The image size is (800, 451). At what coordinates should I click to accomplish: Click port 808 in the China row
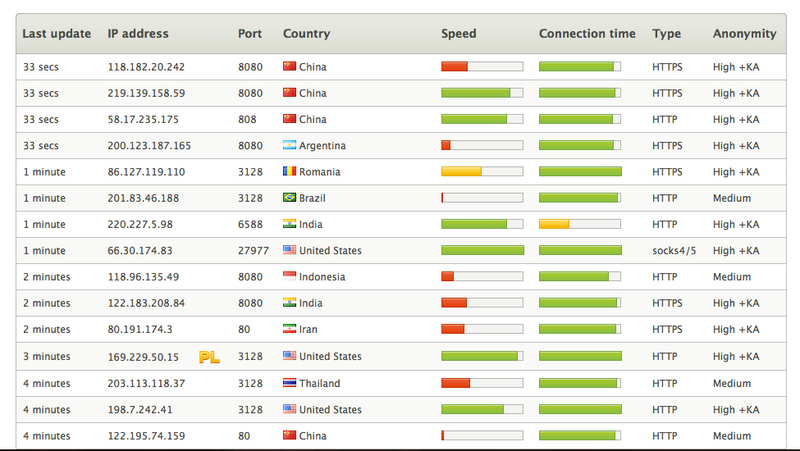point(247,119)
